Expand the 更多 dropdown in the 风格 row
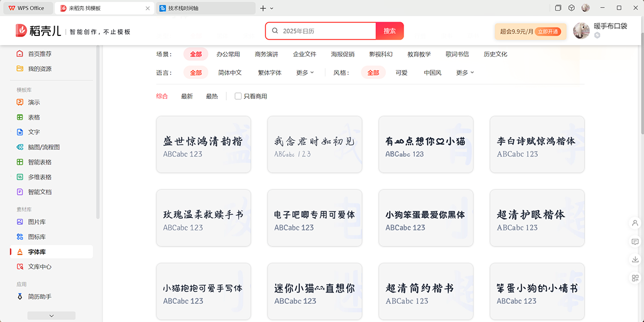 click(x=465, y=72)
